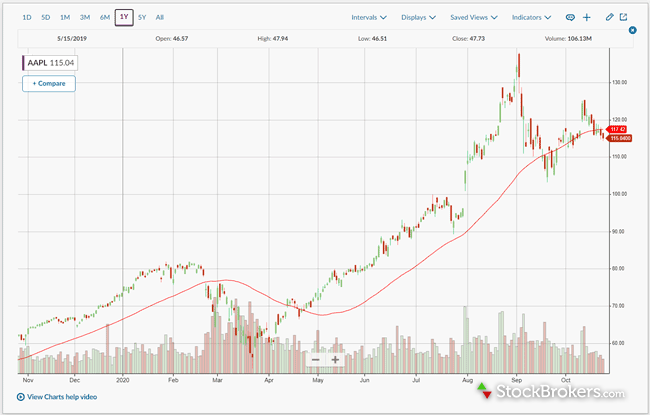Select the 1D time range
The width and height of the screenshot is (650, 415).
[27, 17]
